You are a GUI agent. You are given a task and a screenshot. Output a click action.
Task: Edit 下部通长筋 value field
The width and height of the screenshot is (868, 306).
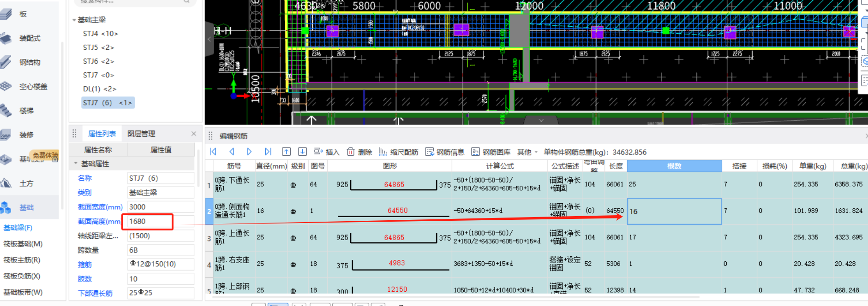point(161,293)
